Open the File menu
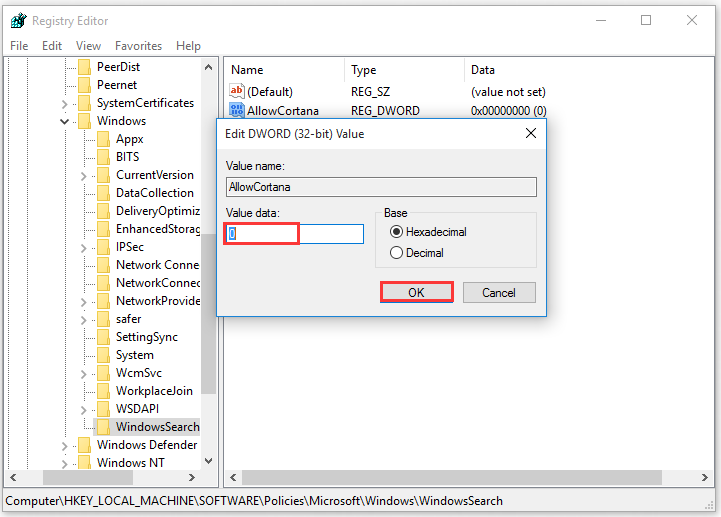Screen dimensions: 721x517 click(19, 46)
